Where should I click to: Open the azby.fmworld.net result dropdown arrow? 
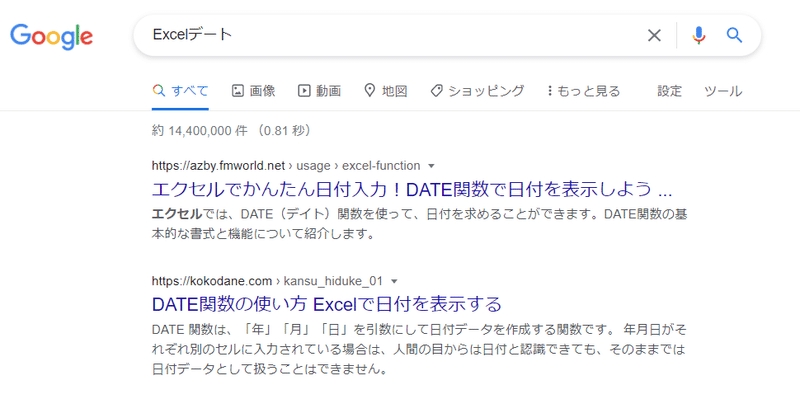point(431,166)
